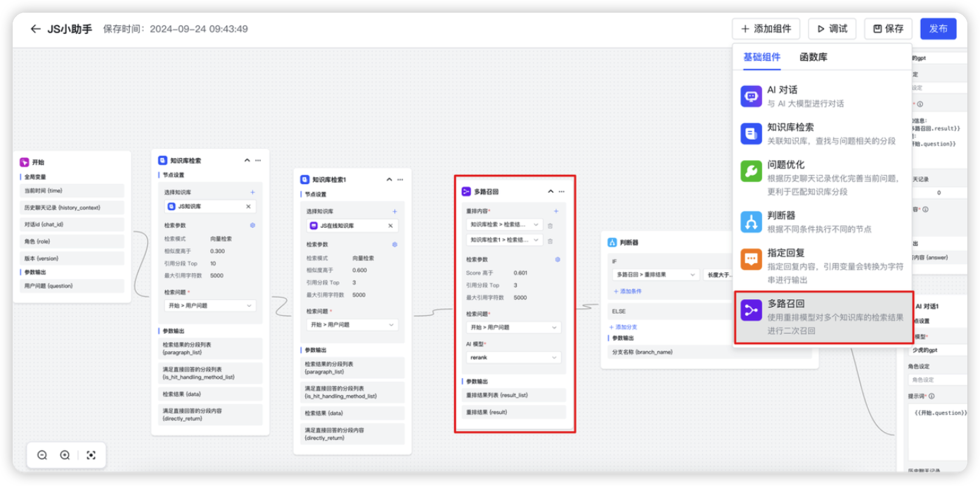Click the {{开始.question}} prompt text field
Screen dimensions: 980x486
click(x=938, y=432)
